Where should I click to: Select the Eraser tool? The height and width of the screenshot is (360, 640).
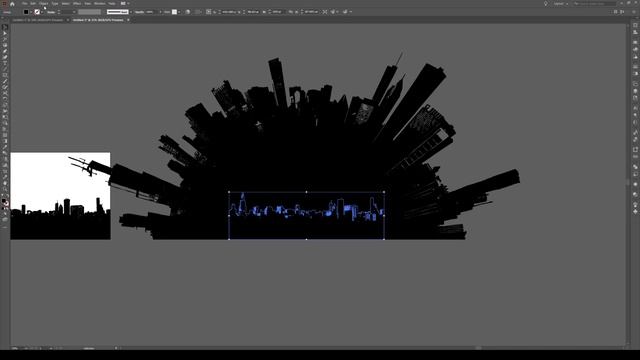5,93
